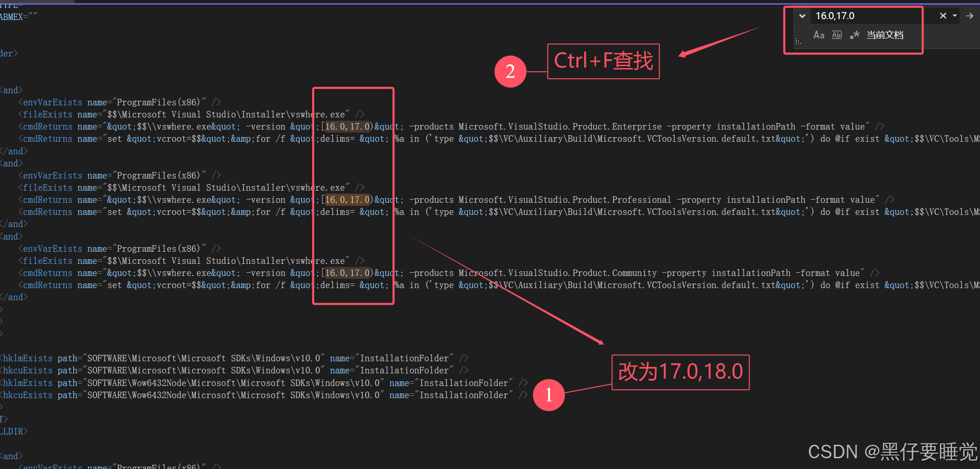Click inside the 16.0,17.0 search box
The height and width of the screenshot is (469, 980).
[867, 15]
